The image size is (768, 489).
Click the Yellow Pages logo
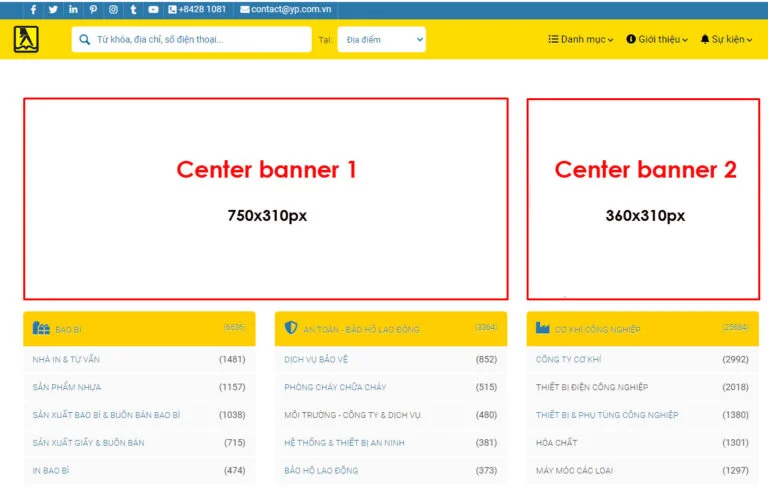pyautogui.click(x=26, y=39)
